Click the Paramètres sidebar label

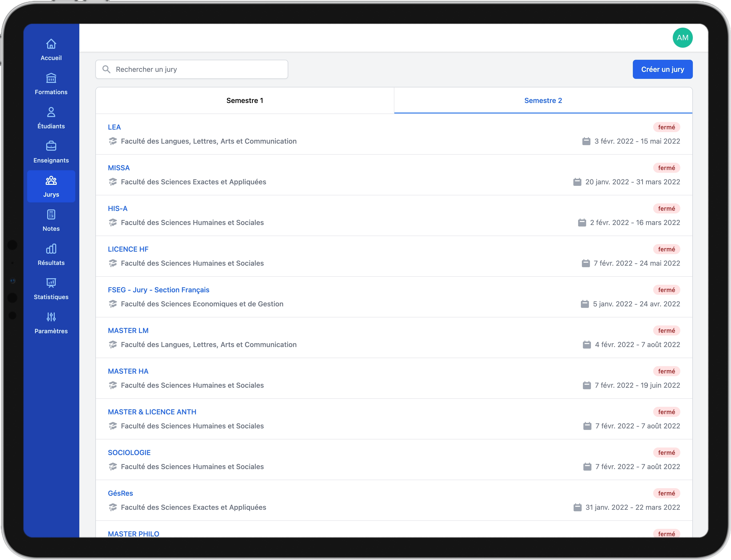tap(51, 331)
